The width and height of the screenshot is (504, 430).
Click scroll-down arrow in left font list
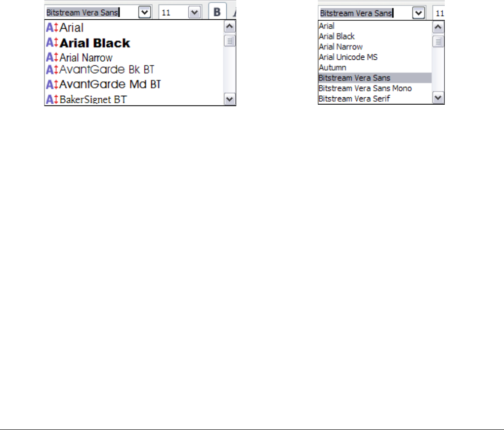tap(229, 99)
